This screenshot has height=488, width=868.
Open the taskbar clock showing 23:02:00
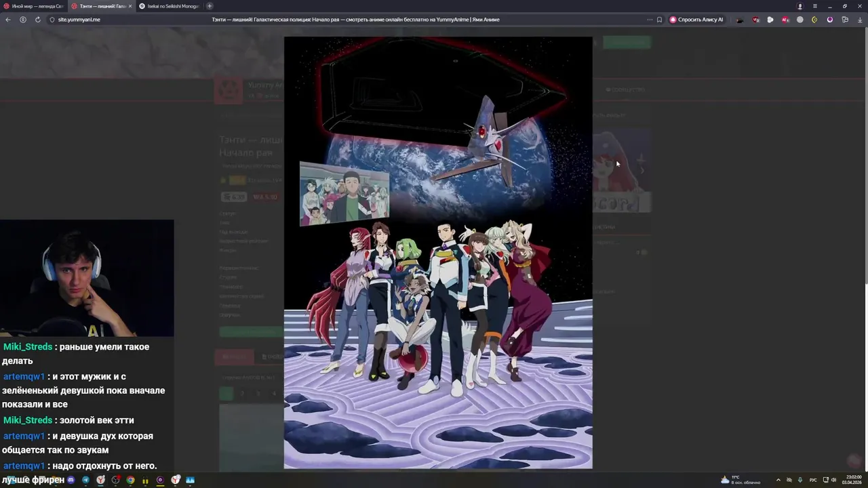(x=852, y=480)
